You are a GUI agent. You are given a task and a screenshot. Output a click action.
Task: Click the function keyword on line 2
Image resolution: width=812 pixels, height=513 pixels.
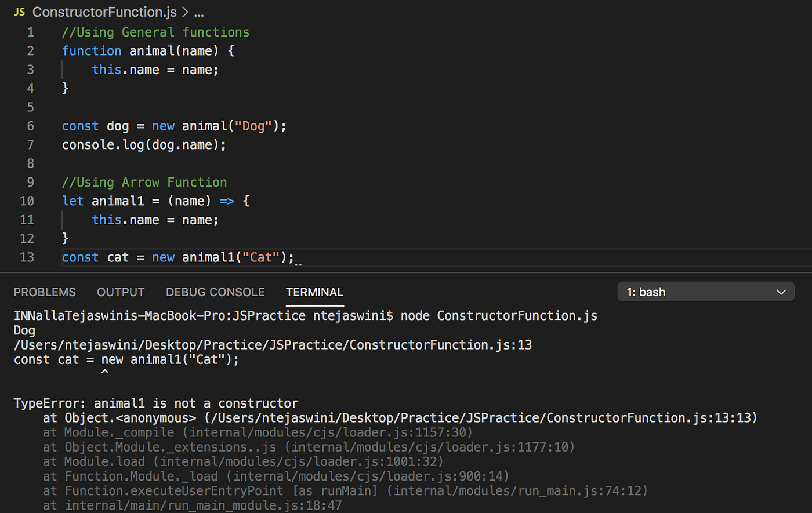[x=92, y=50]
